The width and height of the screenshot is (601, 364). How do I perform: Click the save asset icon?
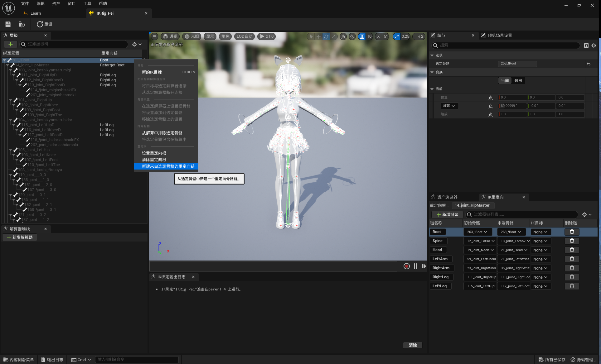pos(8,24)
